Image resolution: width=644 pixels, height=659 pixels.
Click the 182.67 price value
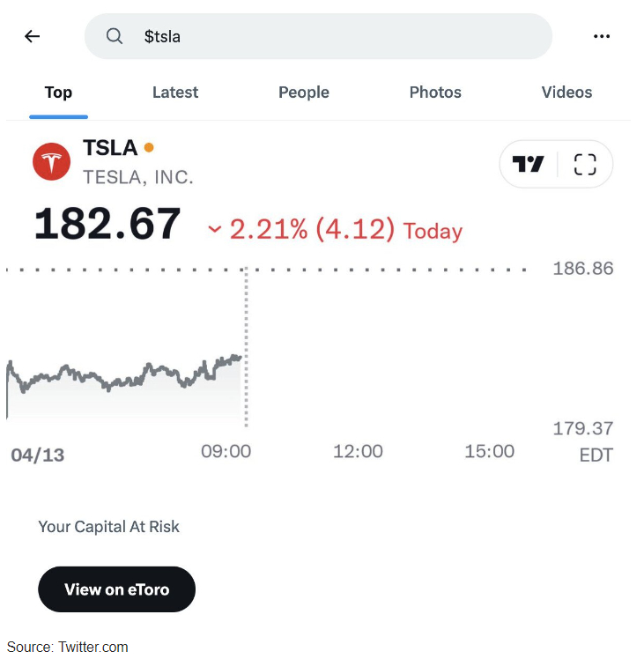pos(107,224)
